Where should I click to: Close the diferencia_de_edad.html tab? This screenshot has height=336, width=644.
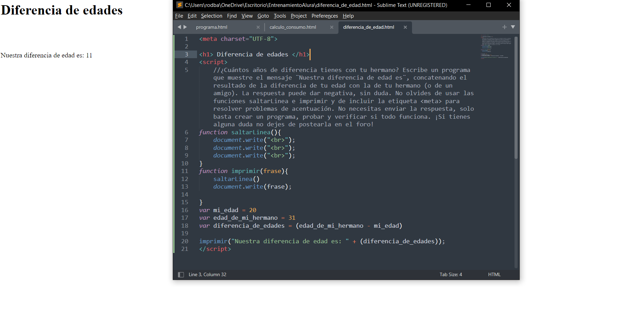tap(405, 27)
